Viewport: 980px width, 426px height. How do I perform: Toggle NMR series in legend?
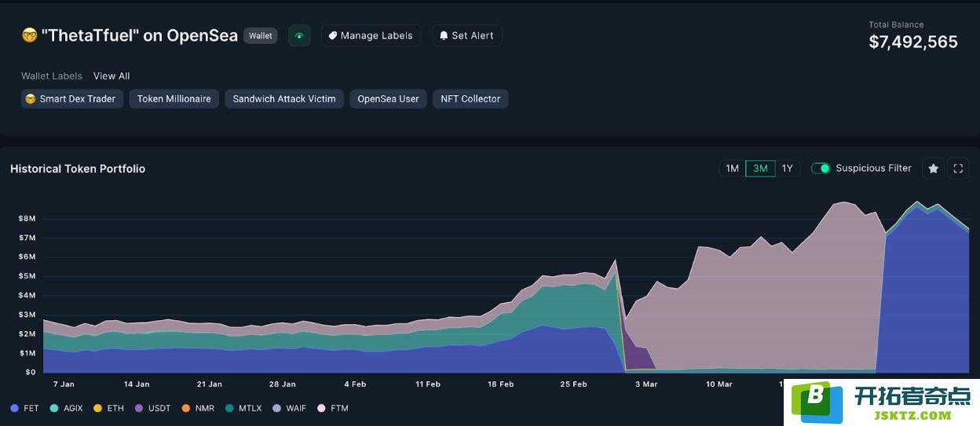198,408
